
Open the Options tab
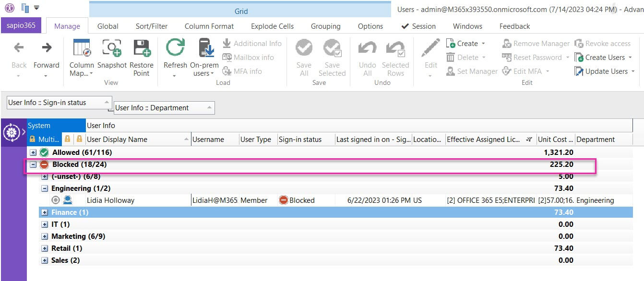(370, 26)
